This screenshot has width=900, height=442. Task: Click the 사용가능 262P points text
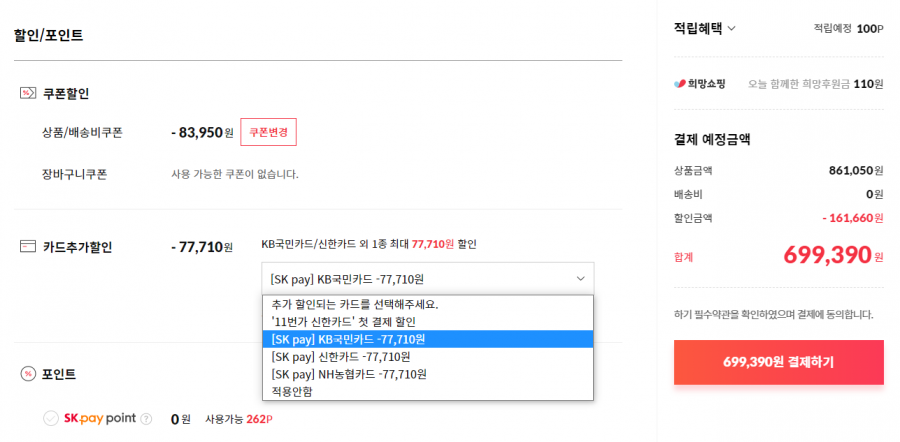[239, 420]
